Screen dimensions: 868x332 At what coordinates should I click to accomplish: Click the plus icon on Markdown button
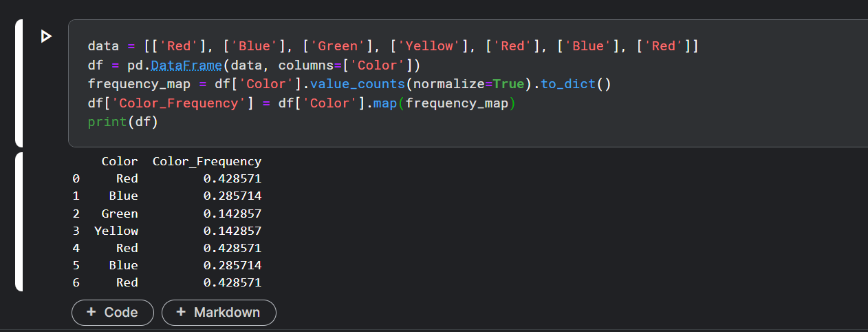tap(181, 312)
